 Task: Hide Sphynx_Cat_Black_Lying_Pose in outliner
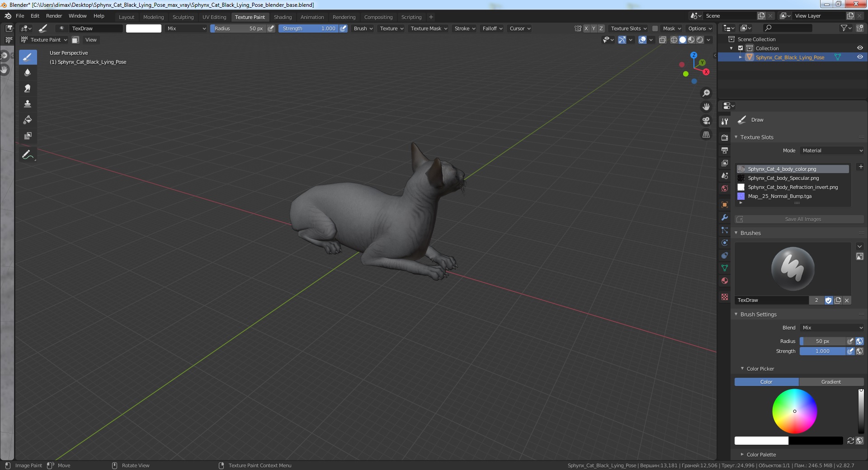[x=860, y=57]
